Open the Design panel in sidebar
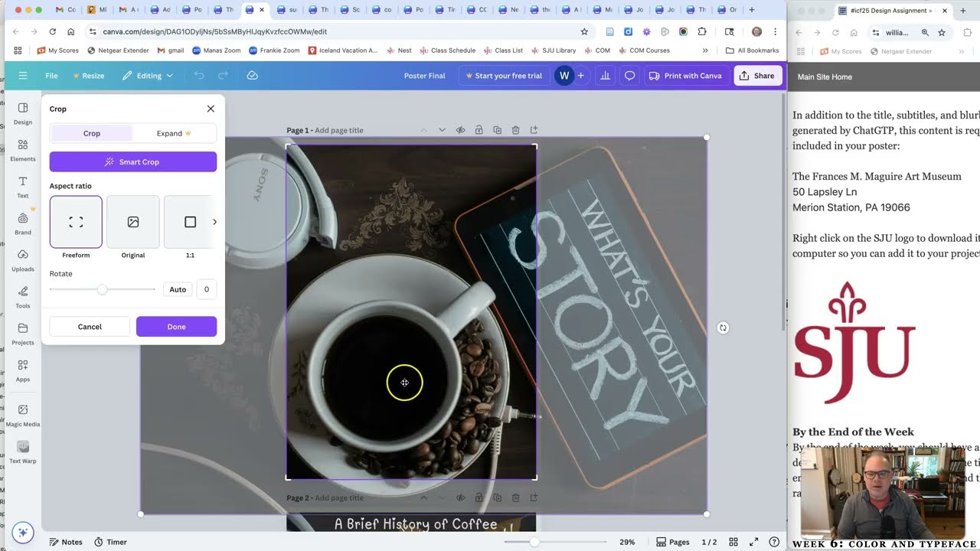The image size is (980, 551). tap(23, 113)
